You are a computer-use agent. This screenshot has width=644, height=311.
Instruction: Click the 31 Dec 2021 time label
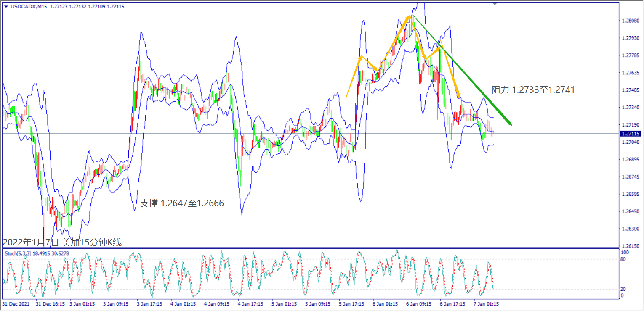(x=16, y=303)
